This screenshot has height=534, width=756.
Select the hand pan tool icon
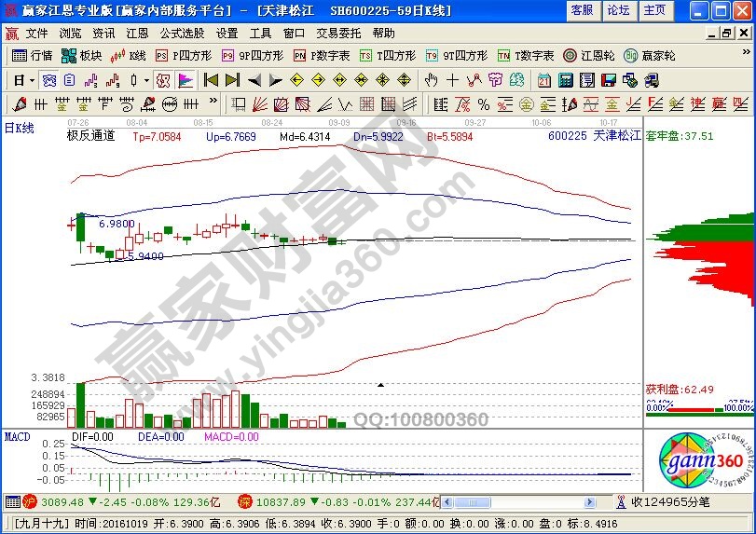[x=432, y=80]
